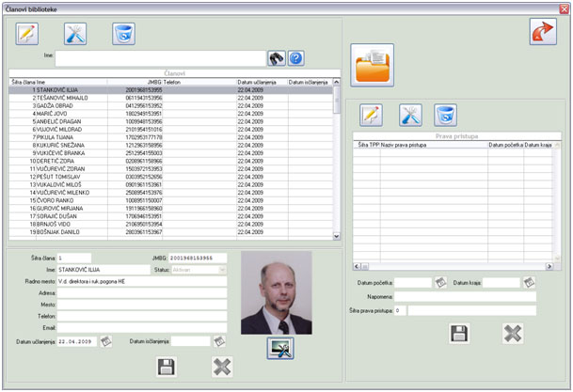
Task: Click the delete member recycle bin icon
Action: 123,34
